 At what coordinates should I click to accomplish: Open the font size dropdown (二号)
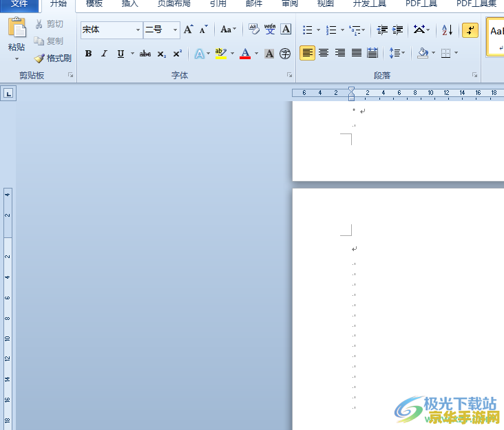click(x=176, y=30)
